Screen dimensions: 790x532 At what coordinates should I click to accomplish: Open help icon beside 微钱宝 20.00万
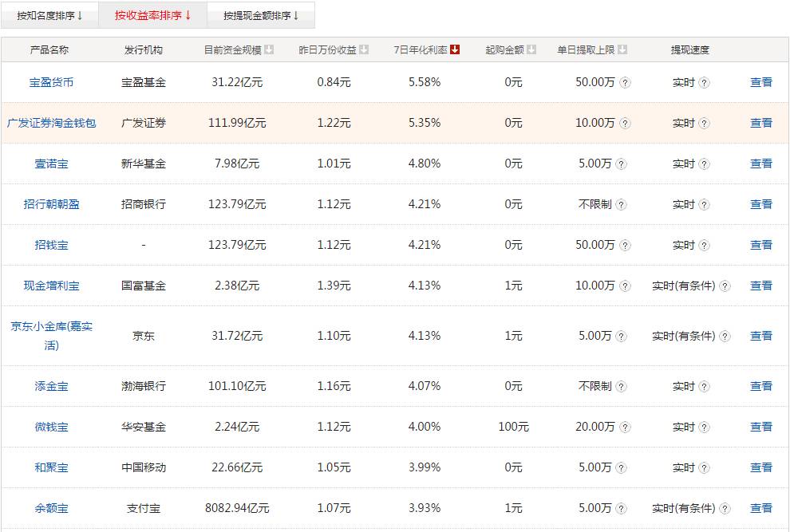[x=625, y=428]
